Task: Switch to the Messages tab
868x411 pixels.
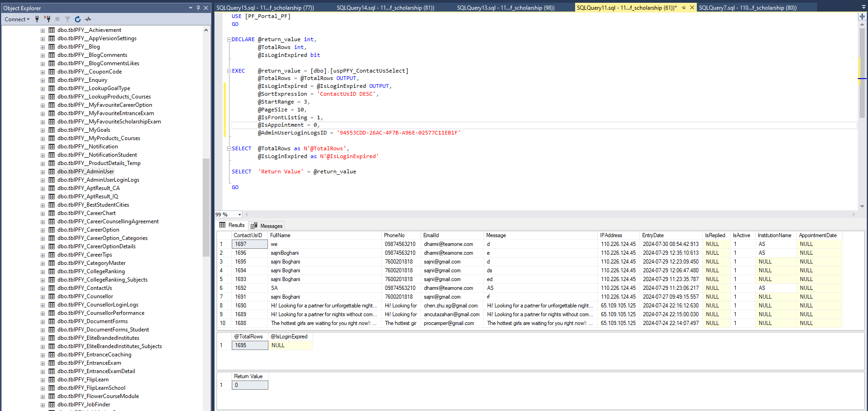Action: coord(267,226)
